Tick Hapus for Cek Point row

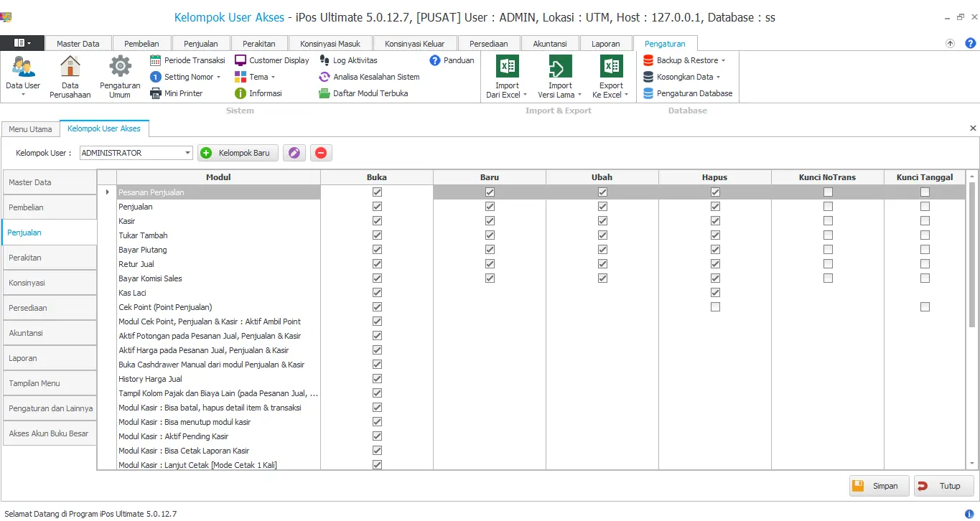(x=715, y=307)
